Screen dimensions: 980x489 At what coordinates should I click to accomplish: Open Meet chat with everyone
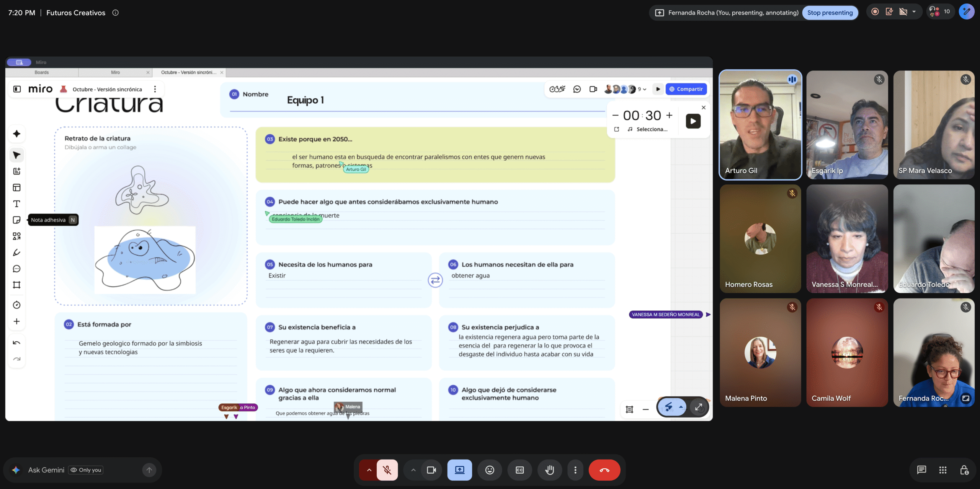point(921,470)
